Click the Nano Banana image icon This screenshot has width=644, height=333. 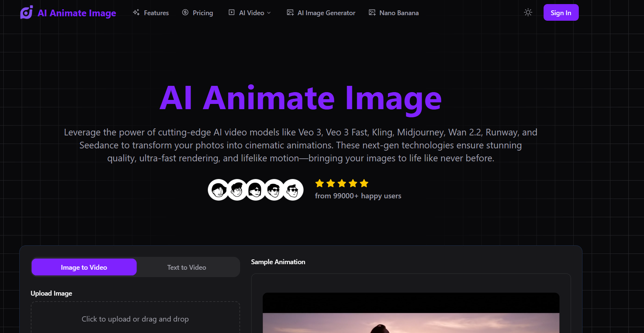tap(372, 13)
